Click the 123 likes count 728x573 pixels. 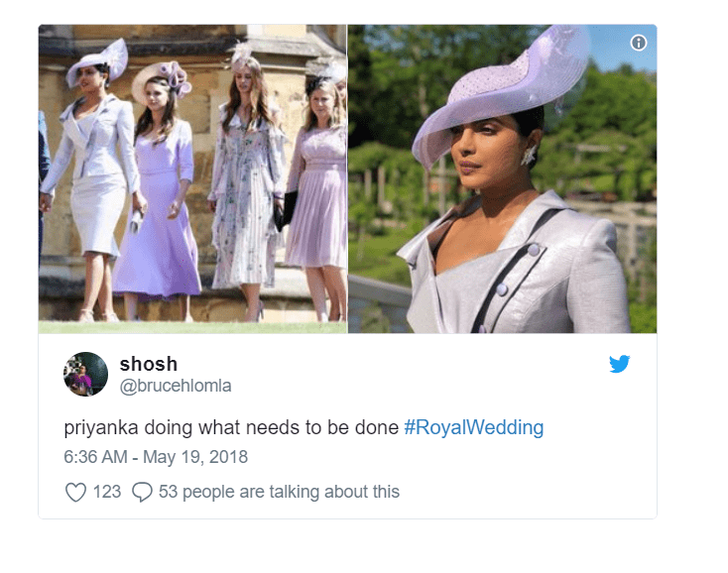(106, 492)
